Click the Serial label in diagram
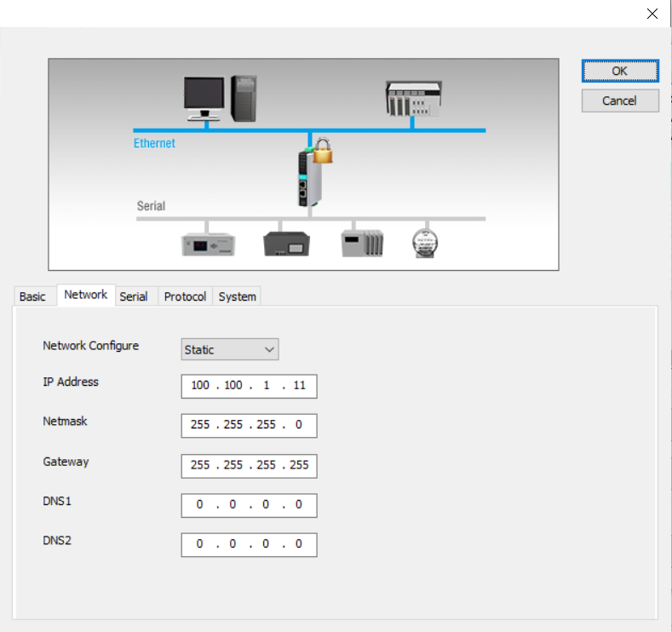The image size is (672, 632). (151, 206)
